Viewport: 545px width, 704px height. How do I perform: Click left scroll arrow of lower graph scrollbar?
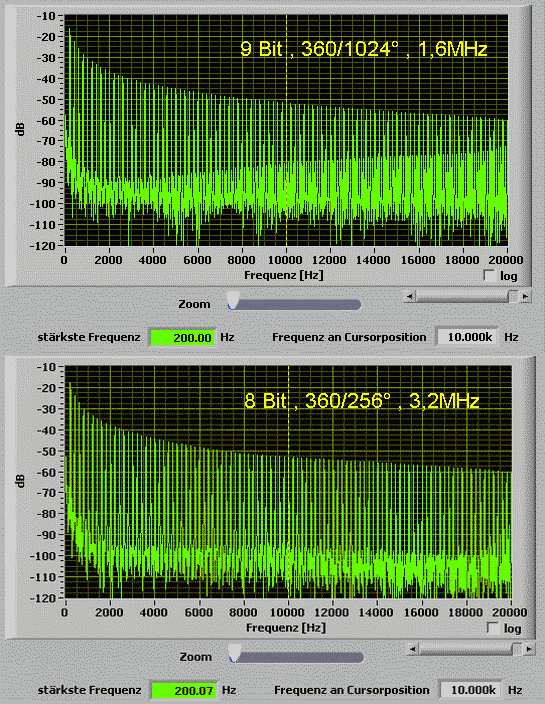point(413,649)
